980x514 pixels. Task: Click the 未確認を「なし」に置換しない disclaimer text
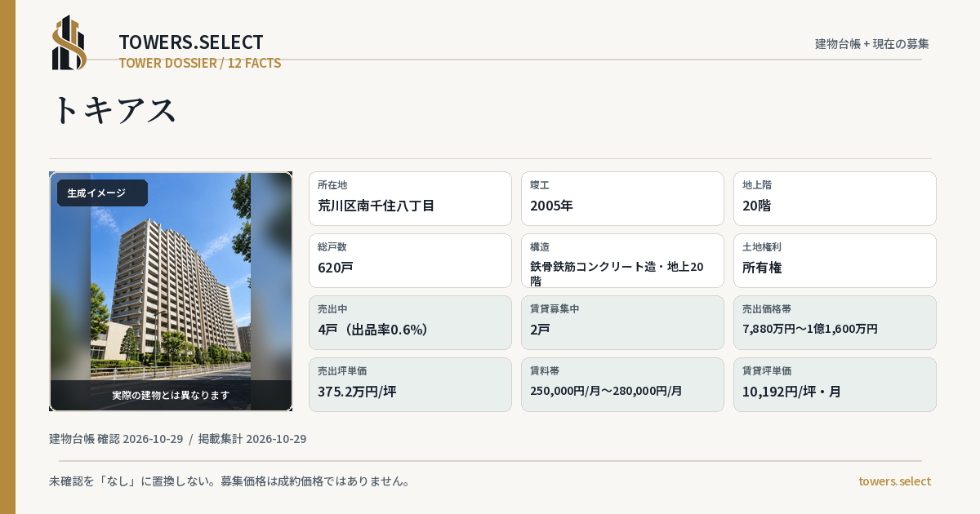[229, 481]
